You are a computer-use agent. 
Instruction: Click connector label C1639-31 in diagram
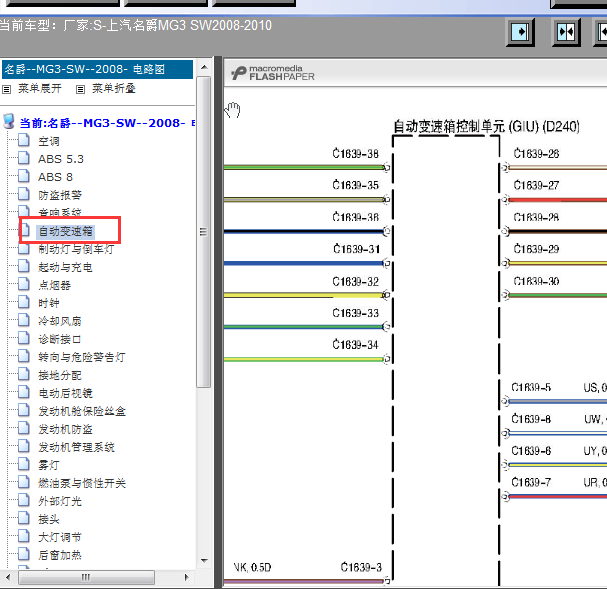[x=356, y=249]
